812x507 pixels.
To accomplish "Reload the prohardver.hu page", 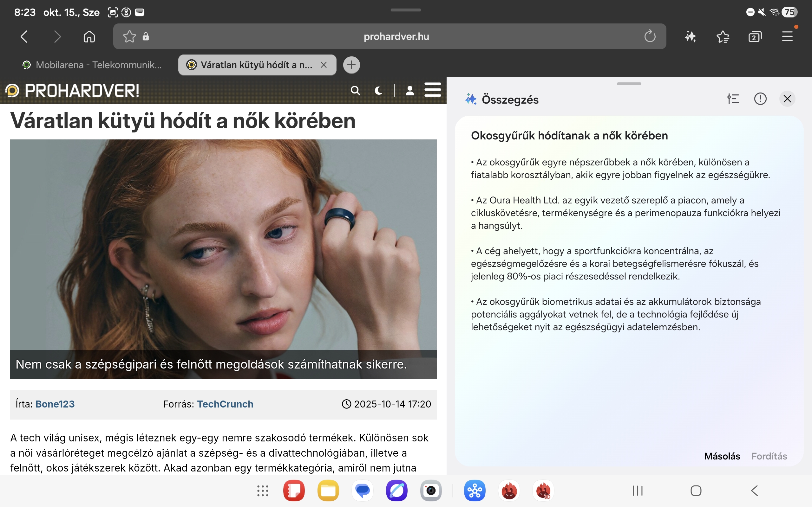I will pos(650,36).
